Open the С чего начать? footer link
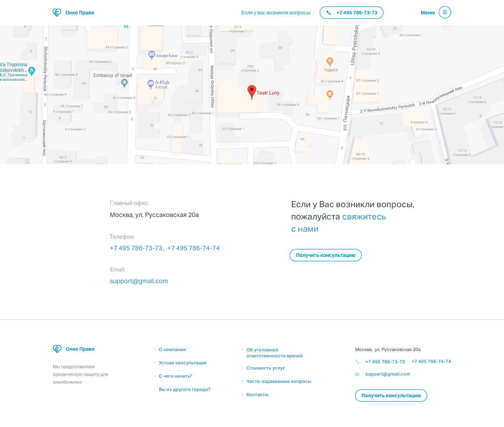The height and width of the screenshot is (427, 504). tap(175, 376)
